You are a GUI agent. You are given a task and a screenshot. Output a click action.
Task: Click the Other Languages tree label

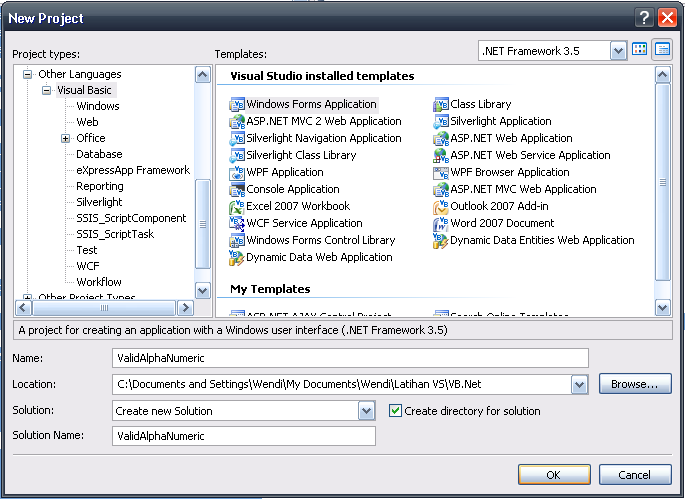pos(80,74)
